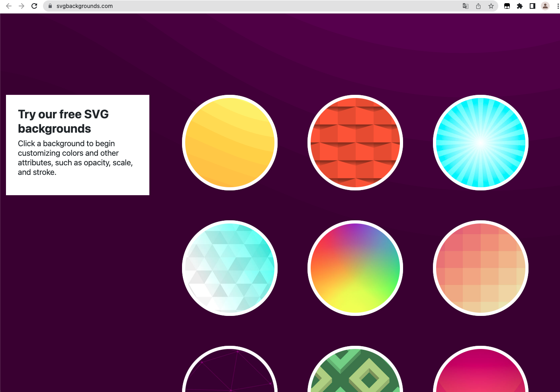
Task: Select the rainbow gradient background
Action: click(355, 268)
